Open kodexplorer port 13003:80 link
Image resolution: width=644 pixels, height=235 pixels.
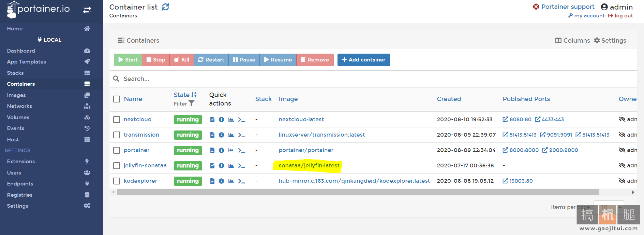[518, 181]
